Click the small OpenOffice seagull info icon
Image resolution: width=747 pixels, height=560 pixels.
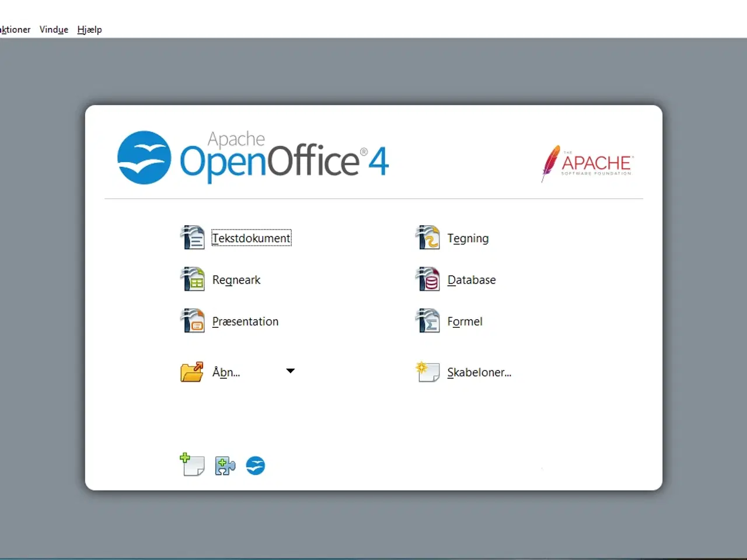255,466
